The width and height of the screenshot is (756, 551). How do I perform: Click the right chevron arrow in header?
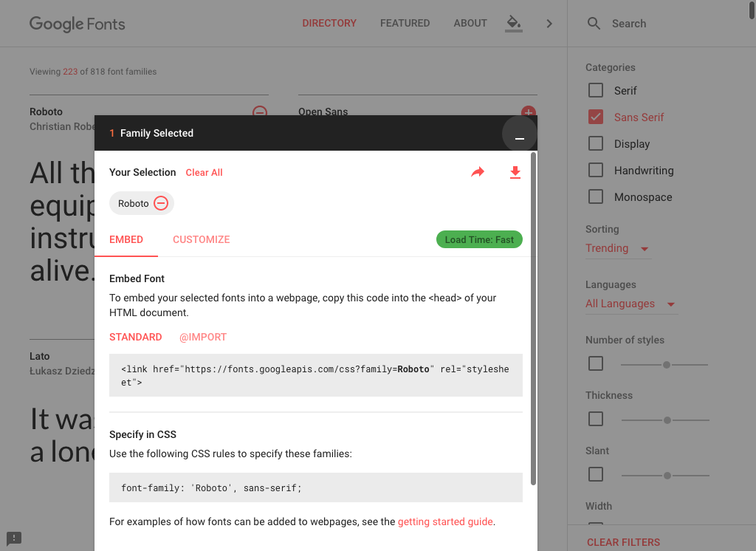(x=549, y=24)
